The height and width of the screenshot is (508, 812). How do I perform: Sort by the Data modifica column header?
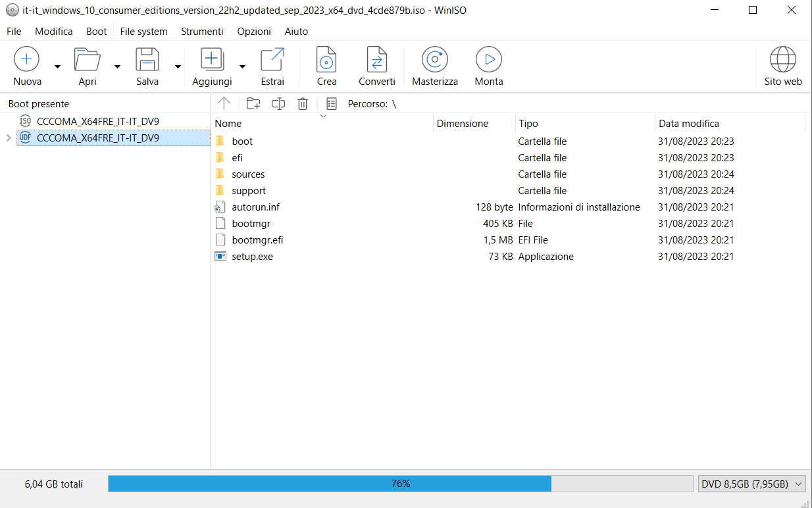[730, 123]
